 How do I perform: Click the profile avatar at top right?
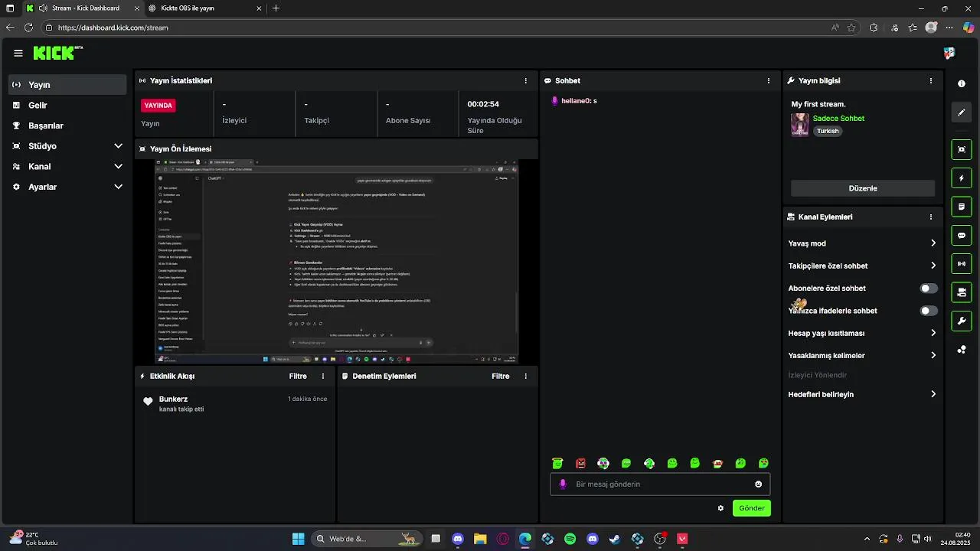[x=949, y=53]
